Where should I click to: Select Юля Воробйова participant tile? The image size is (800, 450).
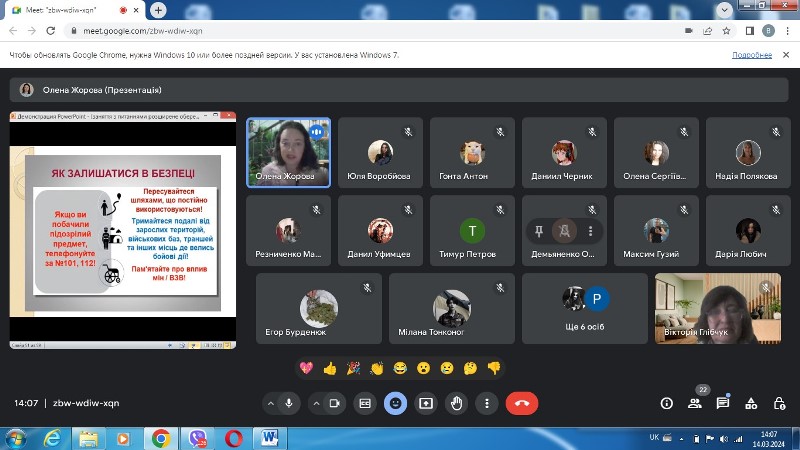pos(380,153)
